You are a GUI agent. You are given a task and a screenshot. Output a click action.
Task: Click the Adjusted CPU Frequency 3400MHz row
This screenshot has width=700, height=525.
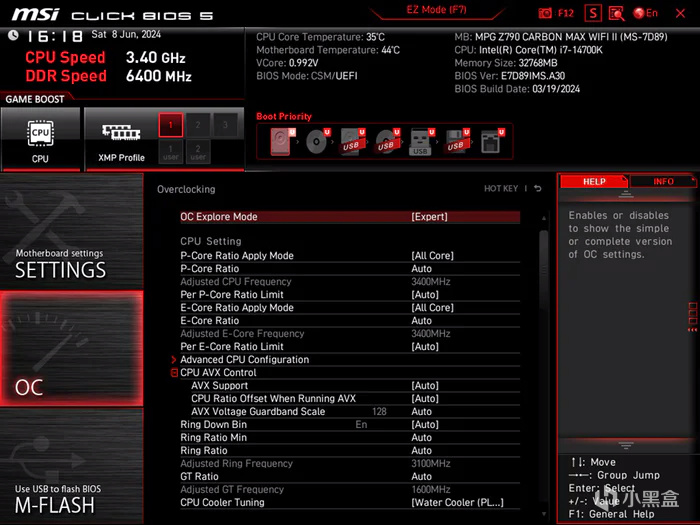click(350, 282)
